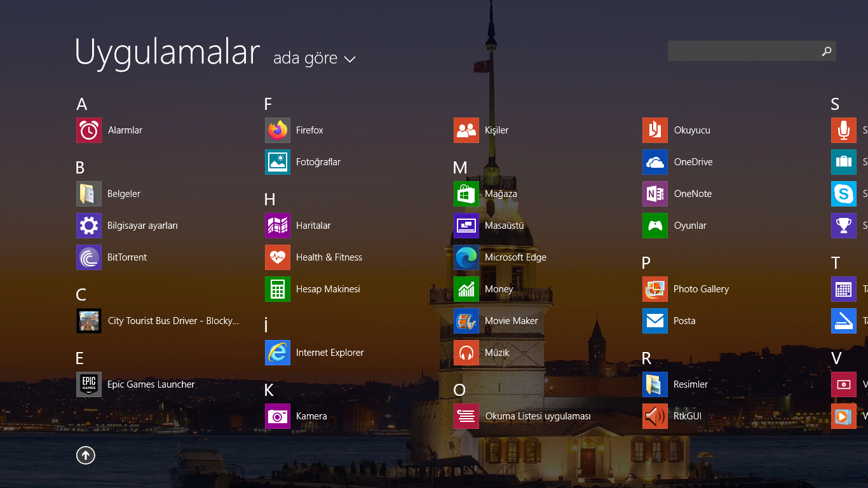Open the Alarmlar clock app icon
The height and width of the screenshot is (488, 868).
tap(89, 130)
